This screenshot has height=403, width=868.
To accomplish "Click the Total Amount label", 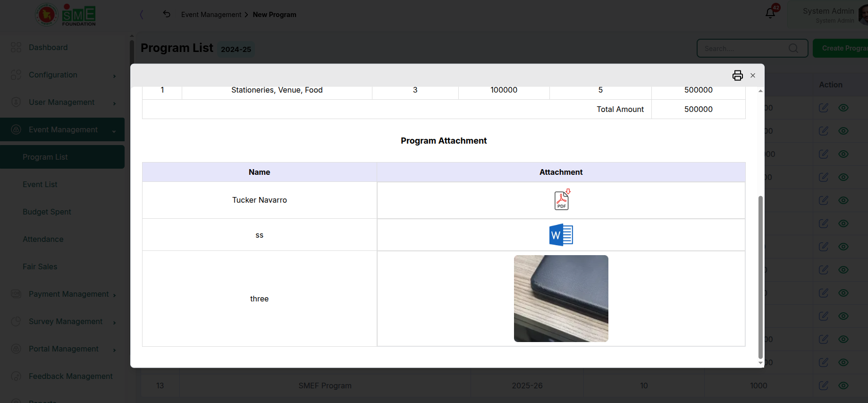I will 620,109.
